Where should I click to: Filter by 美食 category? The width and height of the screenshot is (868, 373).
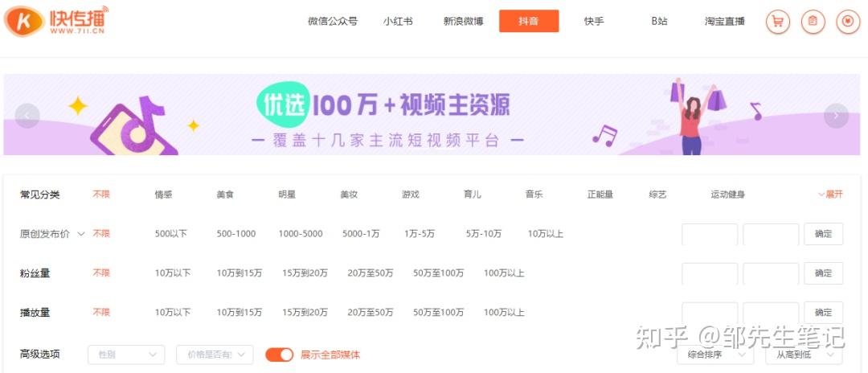(x=225, y=195)
